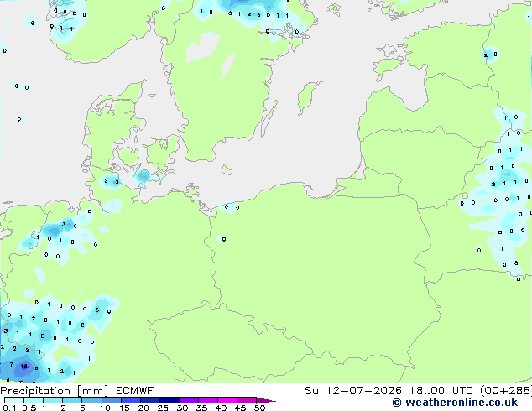
Task: Click the '(00+288)' forecast offset text
Action: tap(506, 391)
